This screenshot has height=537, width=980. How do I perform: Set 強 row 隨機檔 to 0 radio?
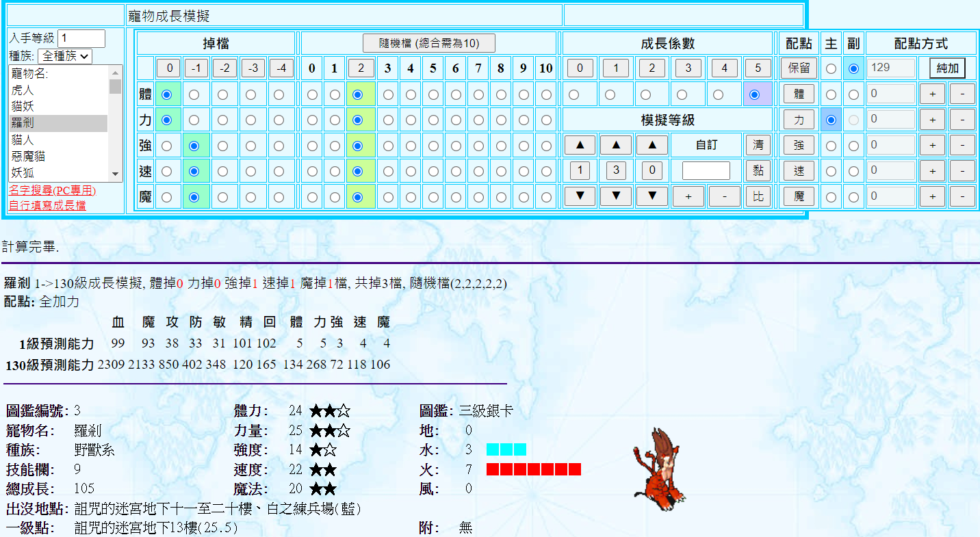[312, 146]
